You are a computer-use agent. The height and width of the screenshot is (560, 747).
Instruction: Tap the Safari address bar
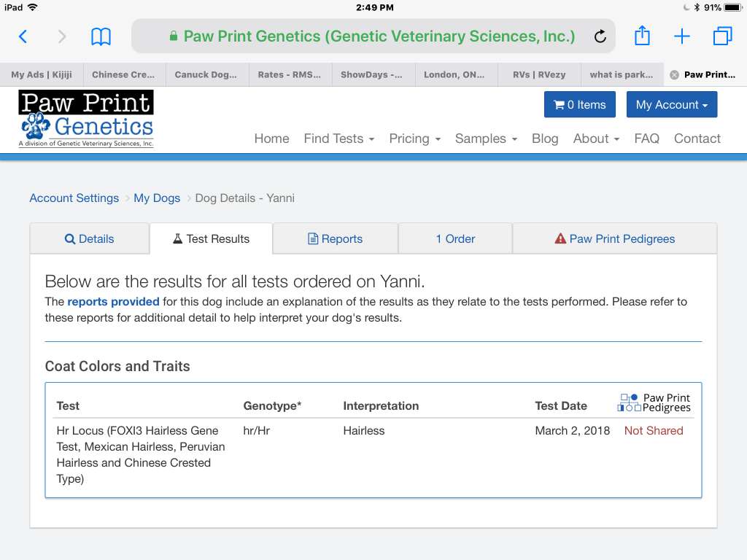click(372, 36)
